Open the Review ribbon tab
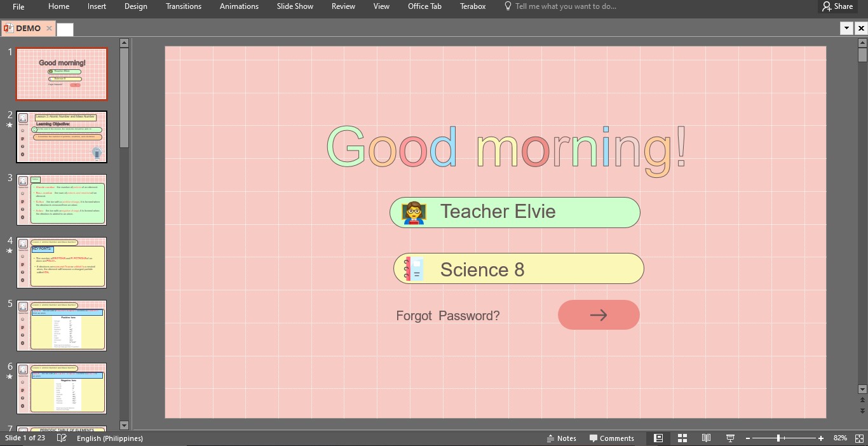Image resolution: width=868 pixels, height=446 pixels. click(343, 6)
